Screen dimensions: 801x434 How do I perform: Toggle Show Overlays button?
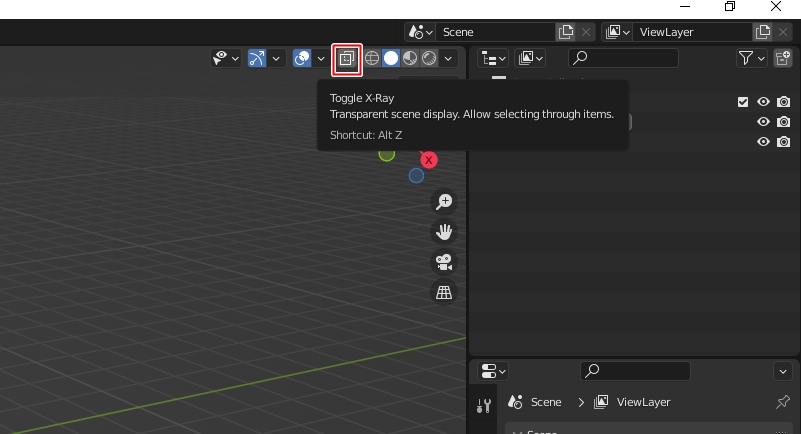302,58
